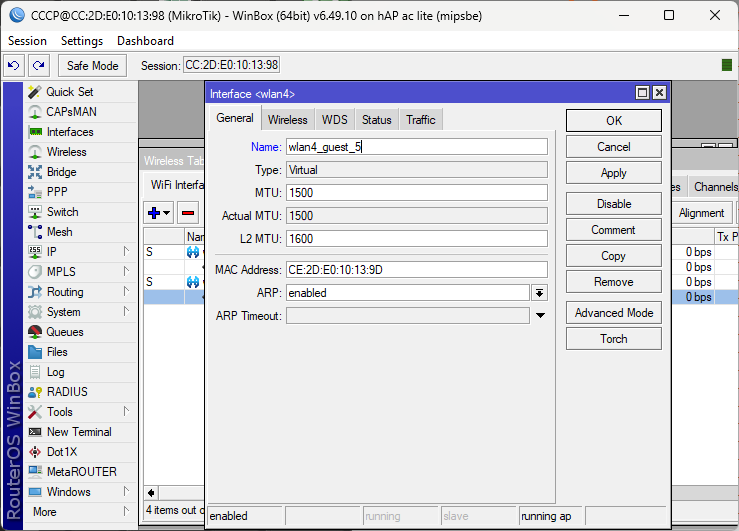
Task: Click the Redo arrow icon in toolbar
Action: click(x=39, y=65)
